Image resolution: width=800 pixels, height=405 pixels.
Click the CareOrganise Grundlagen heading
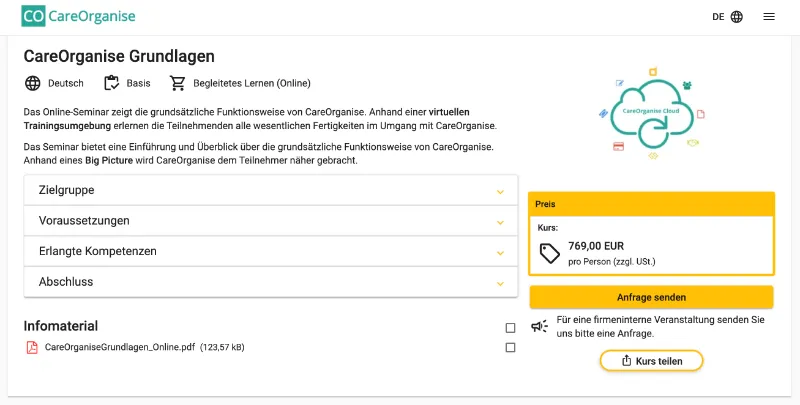(119, 56)
